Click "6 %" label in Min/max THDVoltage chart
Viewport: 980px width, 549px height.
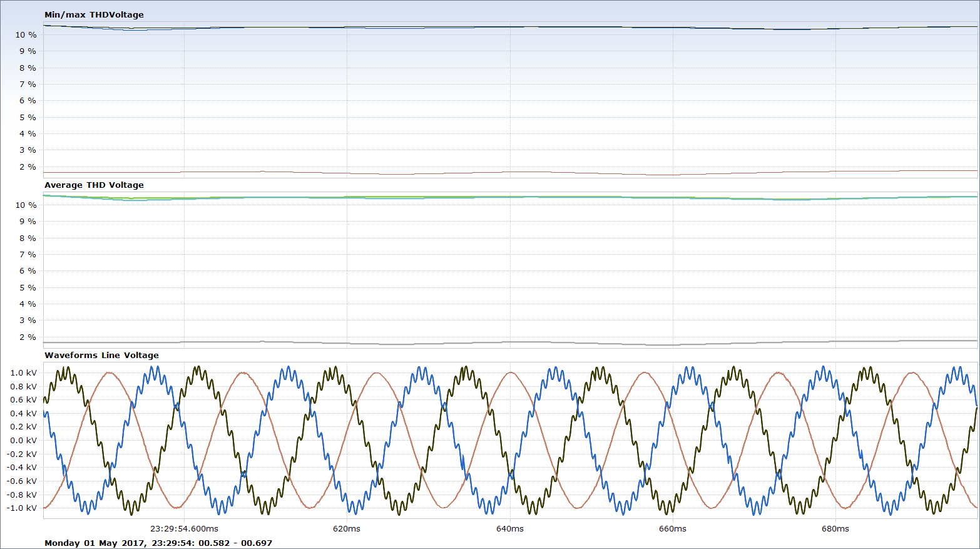click(28, 100)
